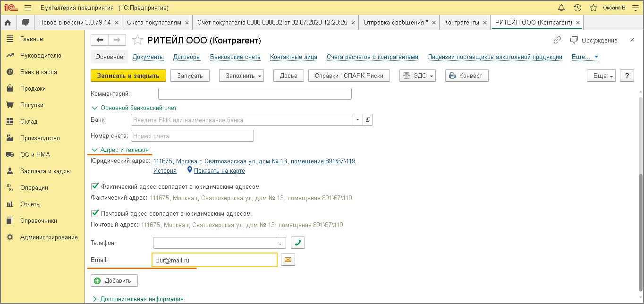Open Отчеты section in sidebar

point(30,204)
